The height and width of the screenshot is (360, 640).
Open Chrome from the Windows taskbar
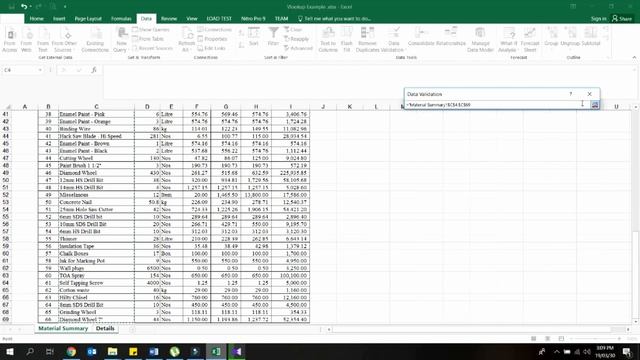71,351
